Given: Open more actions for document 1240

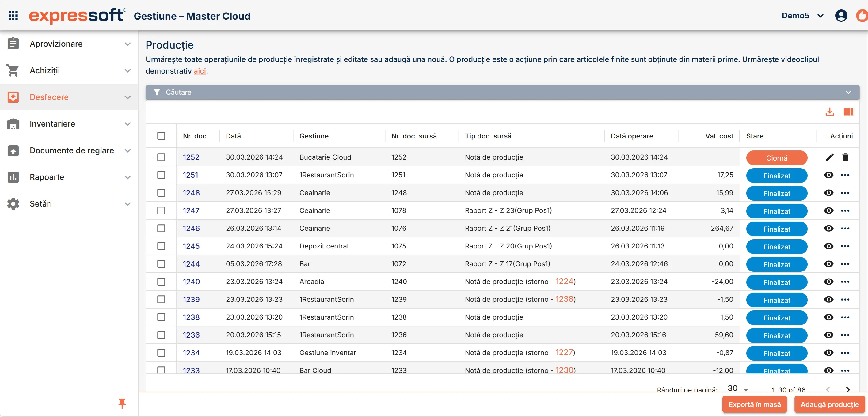Looking at the screenshot, I should [x=845, y=282].
